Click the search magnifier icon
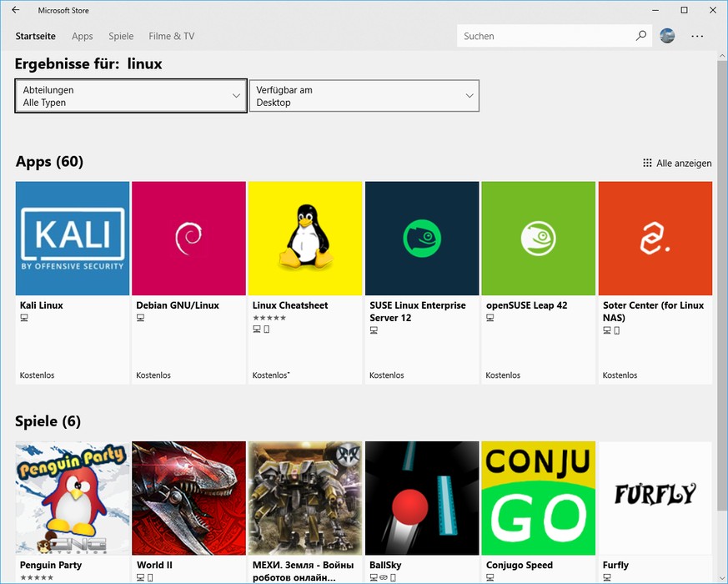 pyautogui.click(x=641, y=36)
